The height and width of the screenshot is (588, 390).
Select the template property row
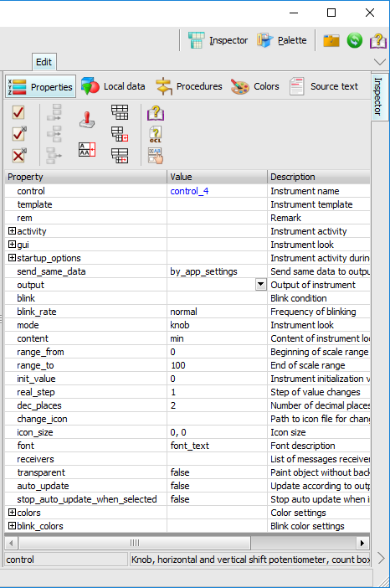(187, 204)
